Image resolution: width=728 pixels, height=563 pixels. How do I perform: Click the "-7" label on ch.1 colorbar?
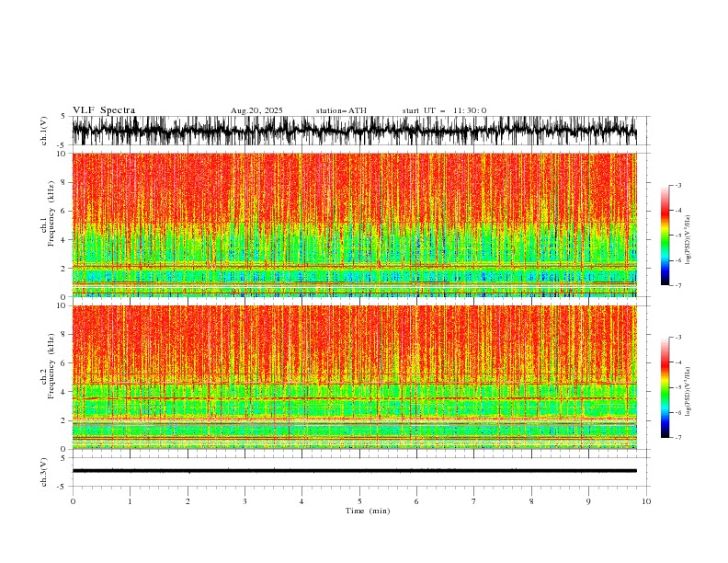pos(678,286)
